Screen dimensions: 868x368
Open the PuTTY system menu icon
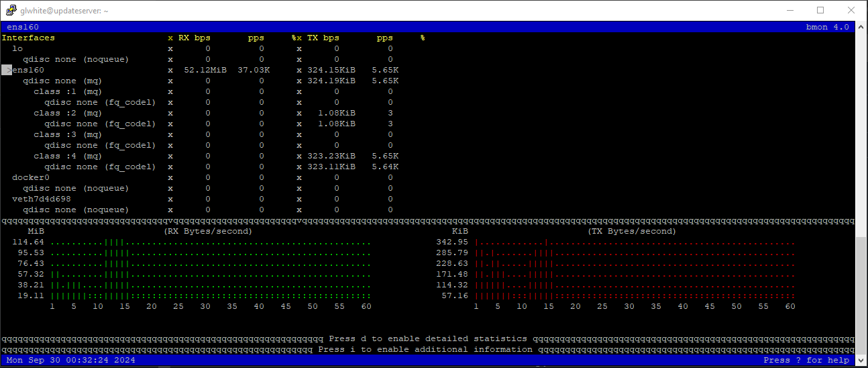[11, 11]
